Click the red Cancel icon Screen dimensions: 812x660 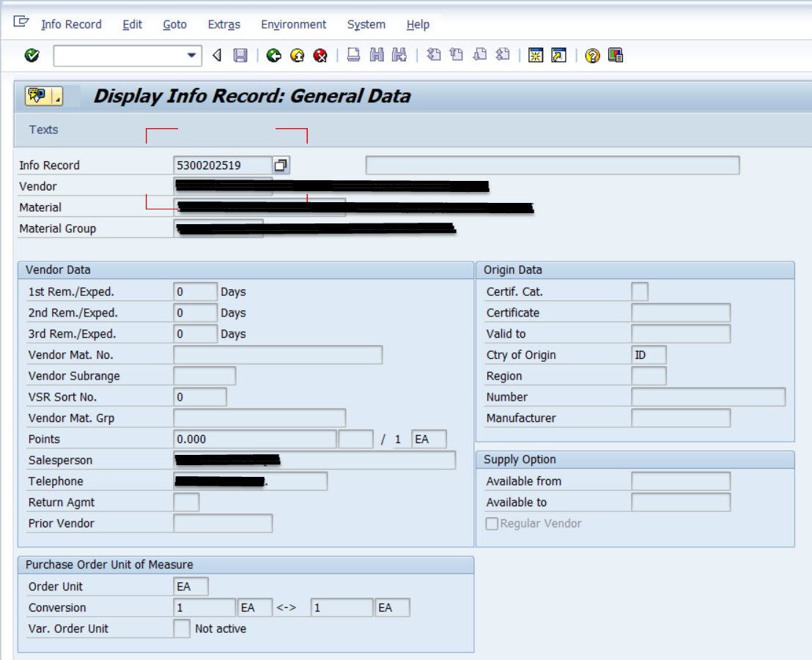click(320, 55)
